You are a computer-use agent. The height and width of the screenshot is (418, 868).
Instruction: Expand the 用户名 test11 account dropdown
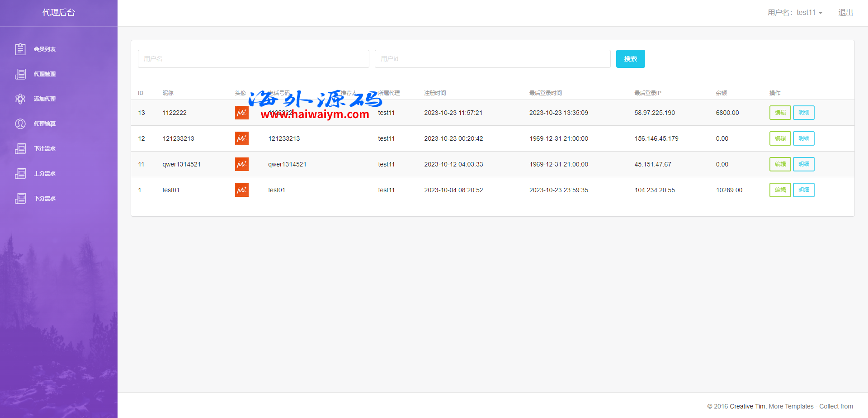coord(795,13)
